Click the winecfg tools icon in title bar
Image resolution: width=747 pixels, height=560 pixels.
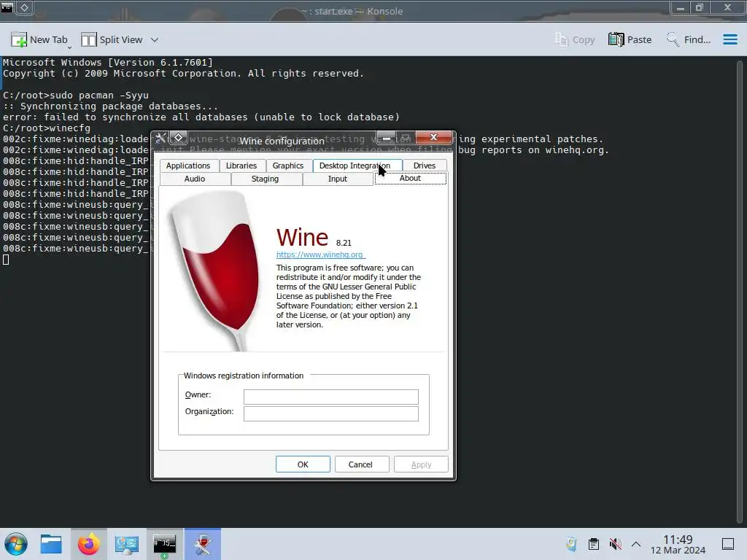point(161,138)
